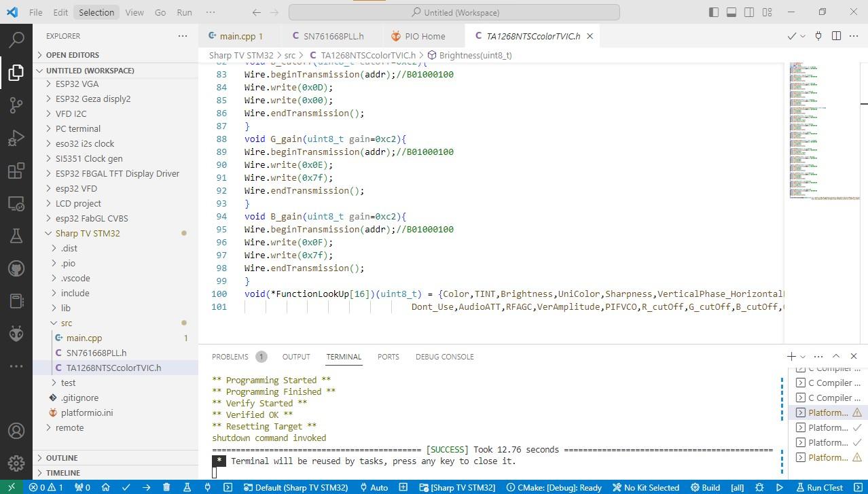Open the Source Control view
The image size is (868, 494).
[16, 105]
